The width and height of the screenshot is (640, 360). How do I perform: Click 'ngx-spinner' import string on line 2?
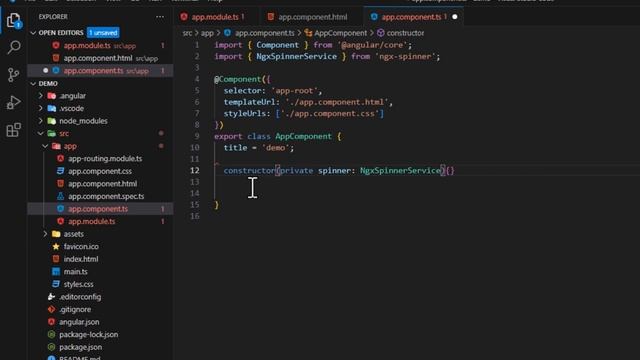[405, 56]
